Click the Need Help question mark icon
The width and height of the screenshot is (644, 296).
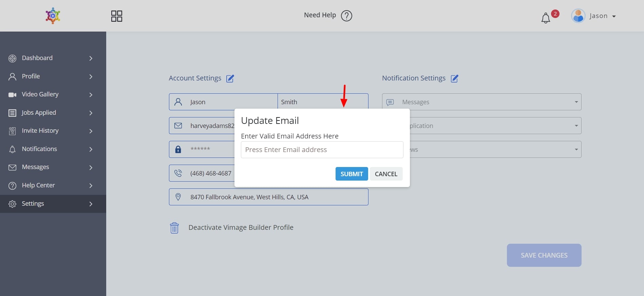(346, 16)
